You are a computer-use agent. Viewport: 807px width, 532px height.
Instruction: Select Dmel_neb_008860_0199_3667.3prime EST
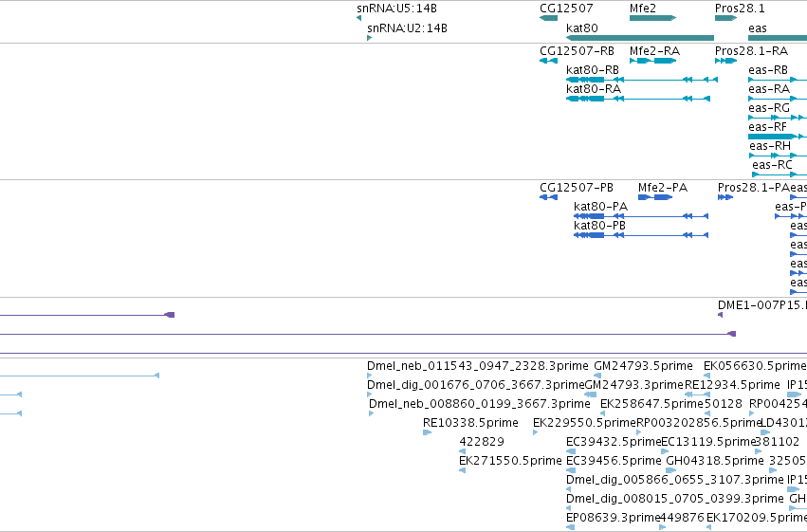[371, 413]
